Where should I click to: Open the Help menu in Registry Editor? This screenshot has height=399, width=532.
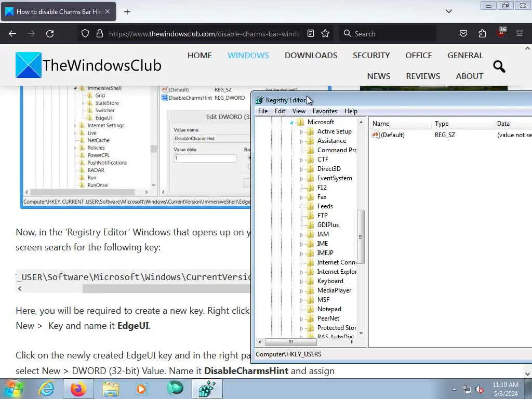351,111
